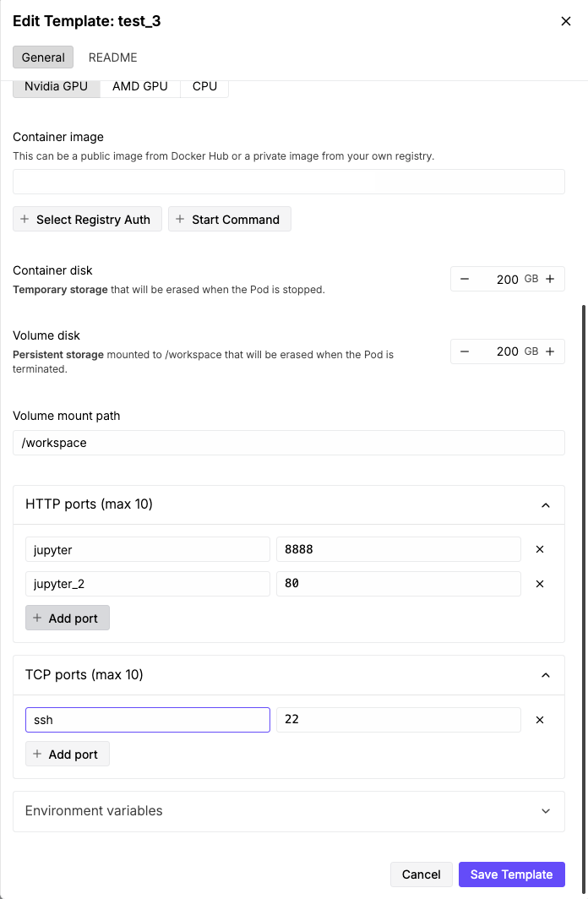
Task: Select the 8888 port number field
Action: tap(398, 549)
